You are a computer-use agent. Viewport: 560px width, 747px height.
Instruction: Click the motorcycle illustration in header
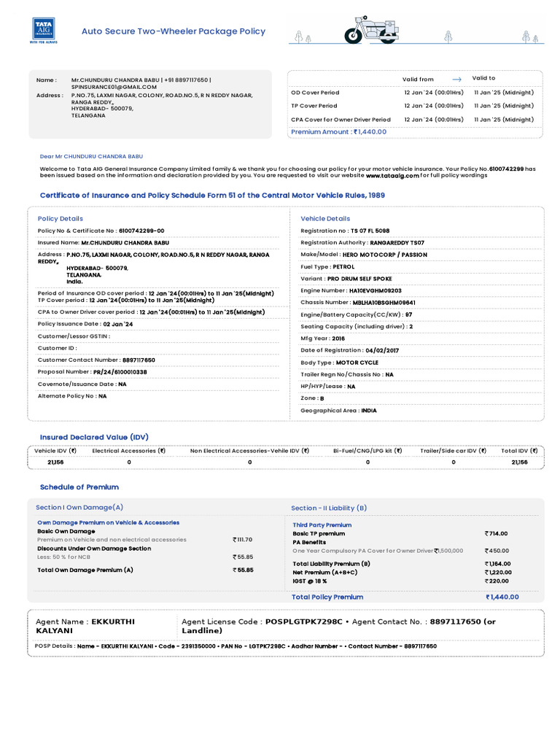(371, 29)
